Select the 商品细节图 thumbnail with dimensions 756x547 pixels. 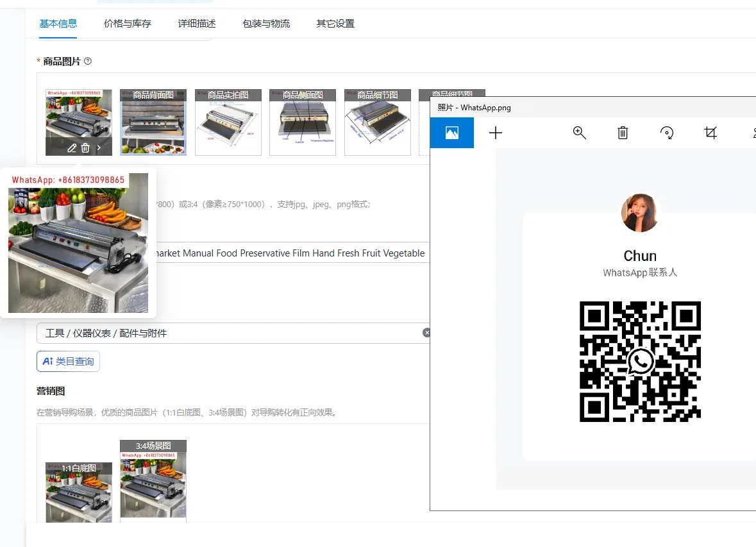click(x=378, y=122)
